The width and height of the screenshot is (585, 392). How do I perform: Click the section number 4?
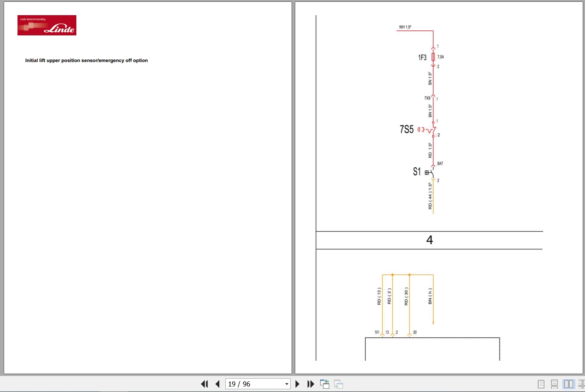coord(430,240)
